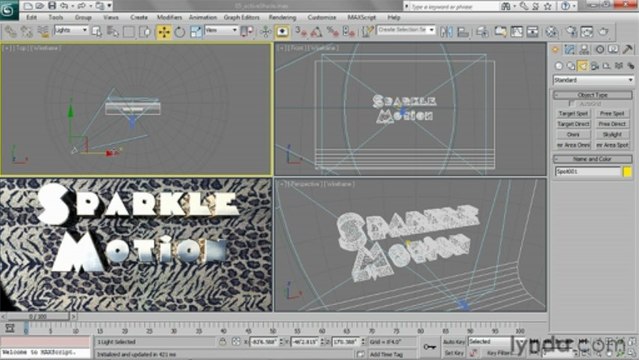This screenshot has width=639, height=360.
Task: Collapse the Name and Color rollout
Action: [593, 159]
